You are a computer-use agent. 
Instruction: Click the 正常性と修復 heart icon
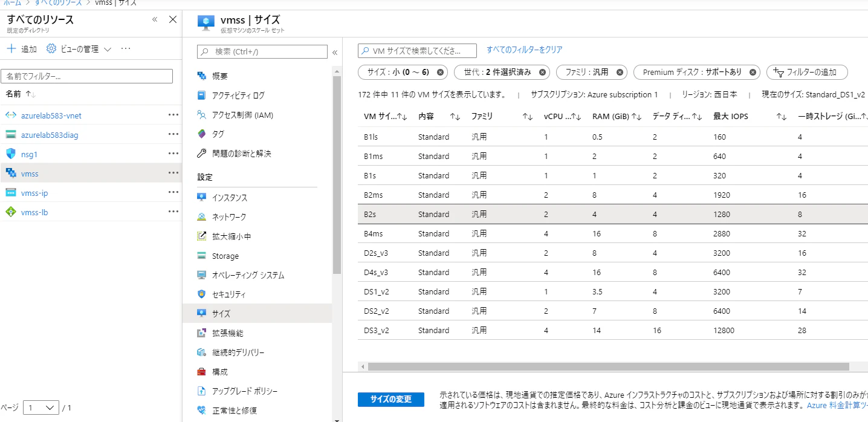pos(202,411)
